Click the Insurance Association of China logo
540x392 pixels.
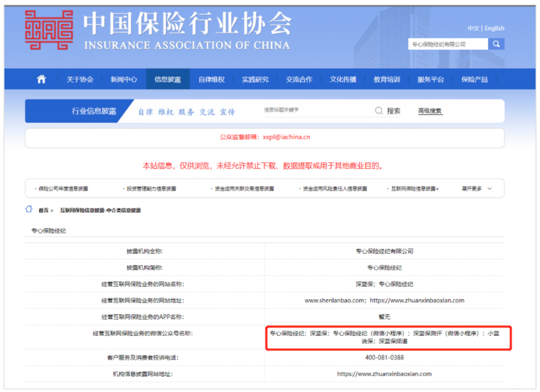coord(49,30)
